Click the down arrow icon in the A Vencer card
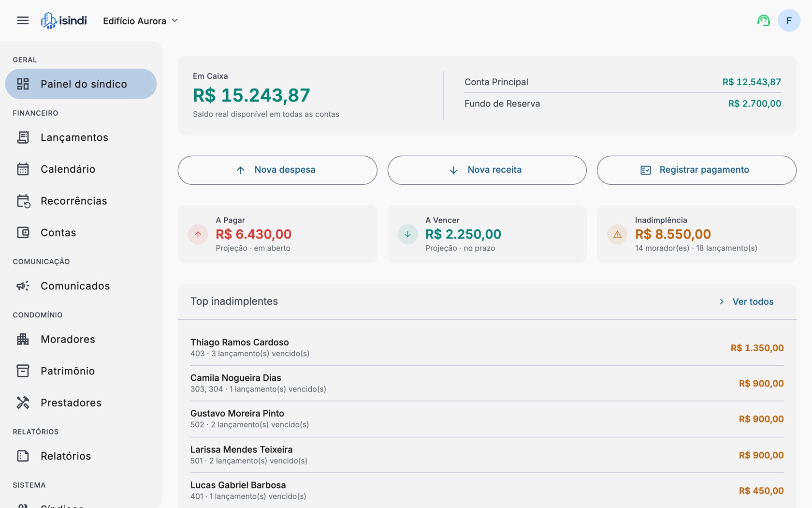 407,234
